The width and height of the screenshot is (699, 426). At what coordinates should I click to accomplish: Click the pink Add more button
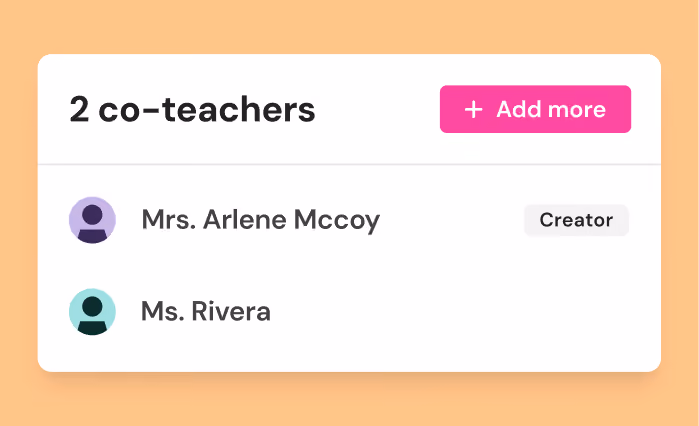coord(535,109)
